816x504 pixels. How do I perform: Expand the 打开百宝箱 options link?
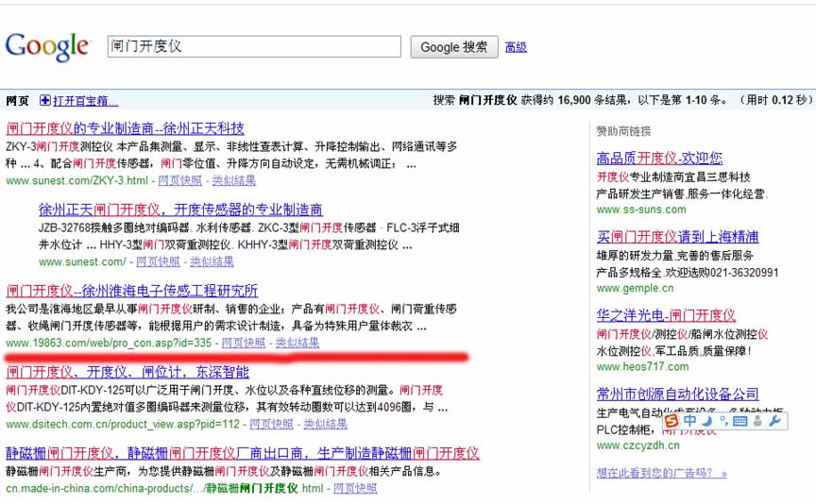coord(85,100)
